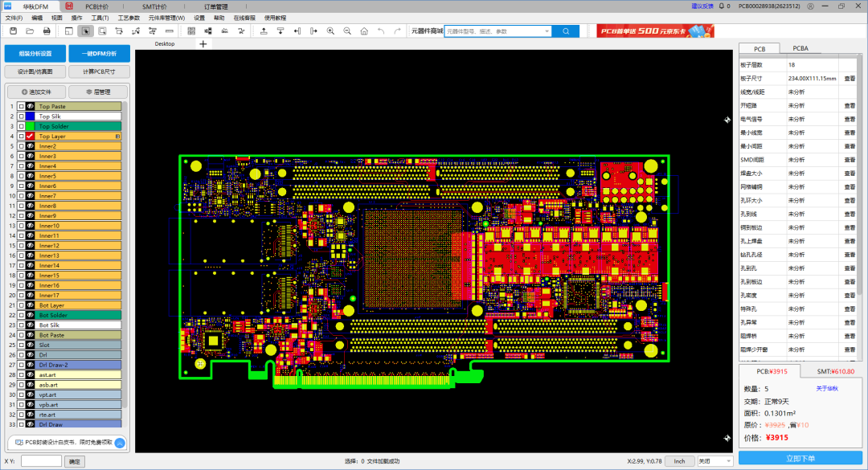This screenshot has height=470, width=868.
Task: Select the arrow pointer selection tool
Action: pos(85,31)
